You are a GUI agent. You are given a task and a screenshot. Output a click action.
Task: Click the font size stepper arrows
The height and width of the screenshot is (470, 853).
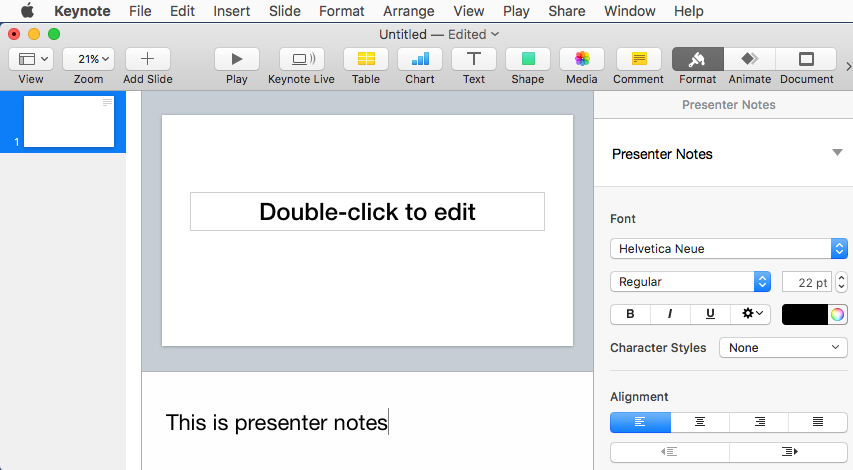842,282
